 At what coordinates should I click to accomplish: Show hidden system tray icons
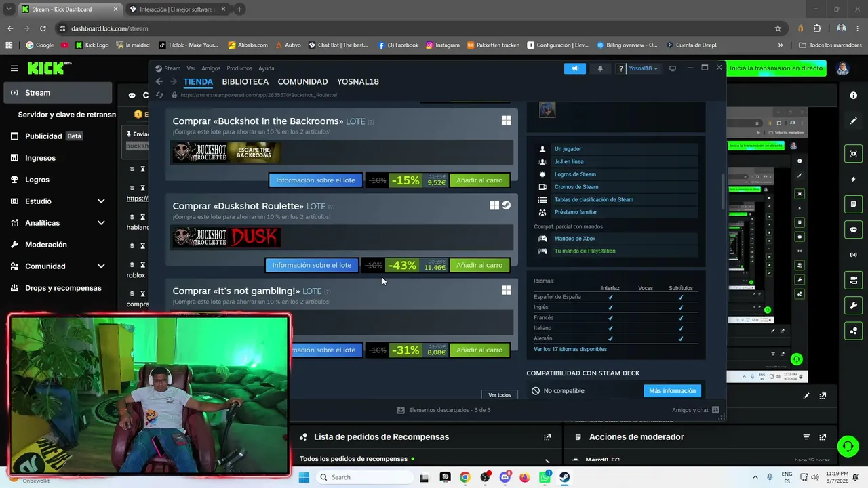tap(755, 477)
